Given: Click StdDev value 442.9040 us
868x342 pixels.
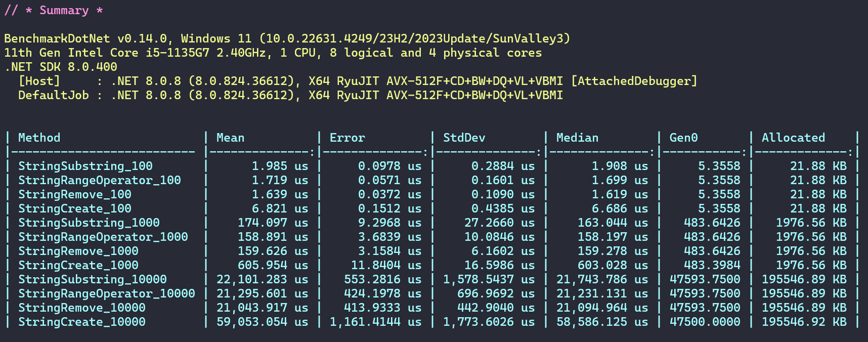Looking at the screenshot, I should click(x=496, y=308).
